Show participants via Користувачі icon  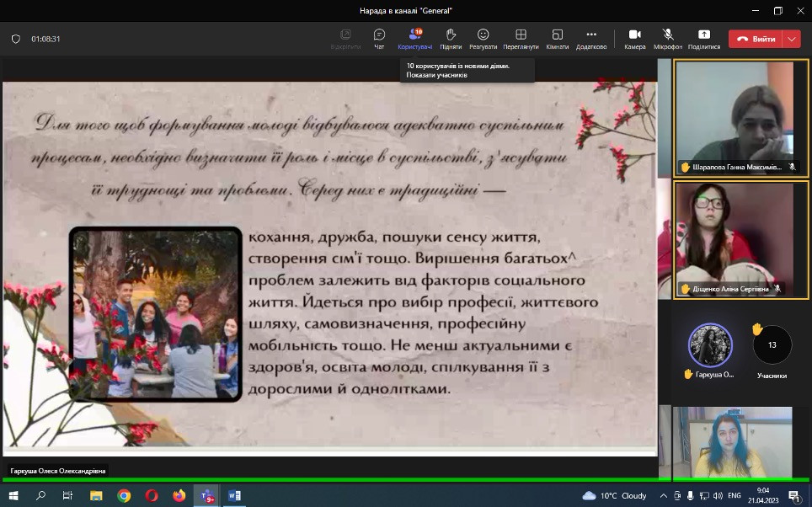point(414,38)
